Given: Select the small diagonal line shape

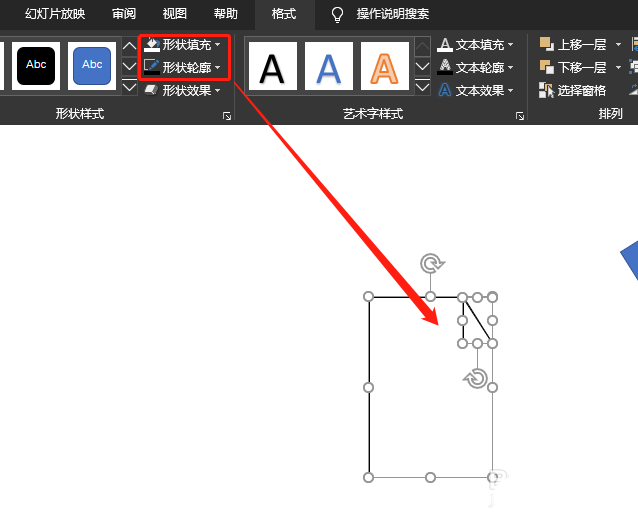Looking at the screenshot, I should pyautogui.click(x=478, y=321).
